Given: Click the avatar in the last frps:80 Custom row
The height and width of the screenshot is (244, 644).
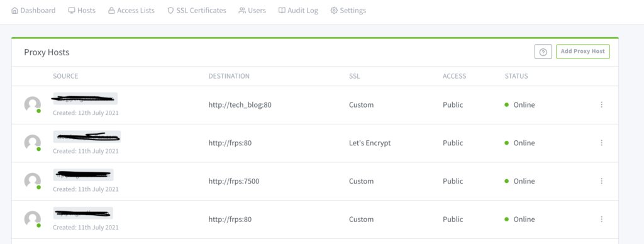Looking at the screenshot, I should 33,219.
